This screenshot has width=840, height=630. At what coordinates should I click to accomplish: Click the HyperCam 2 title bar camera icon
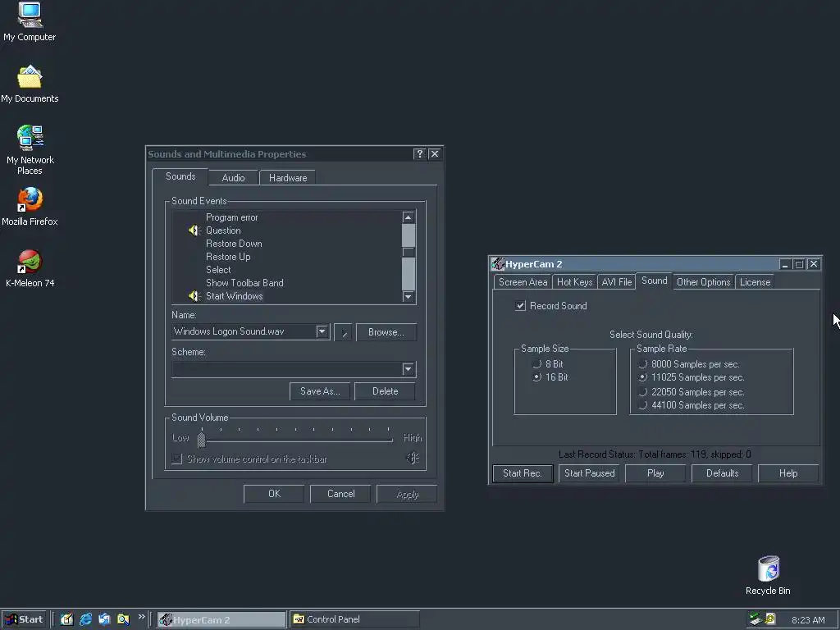[x=498, y=264]
